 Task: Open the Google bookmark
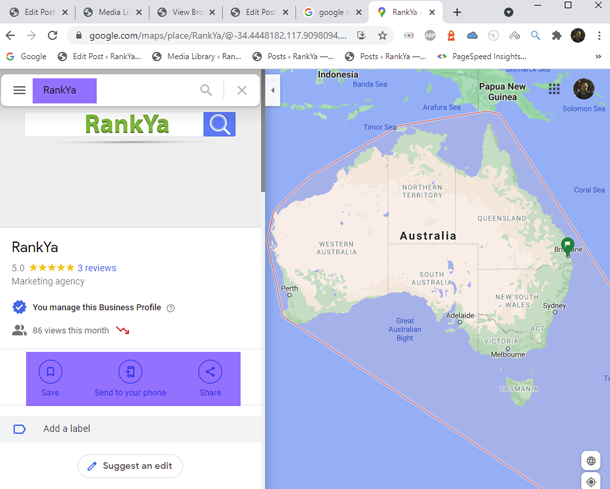(26, 56)
